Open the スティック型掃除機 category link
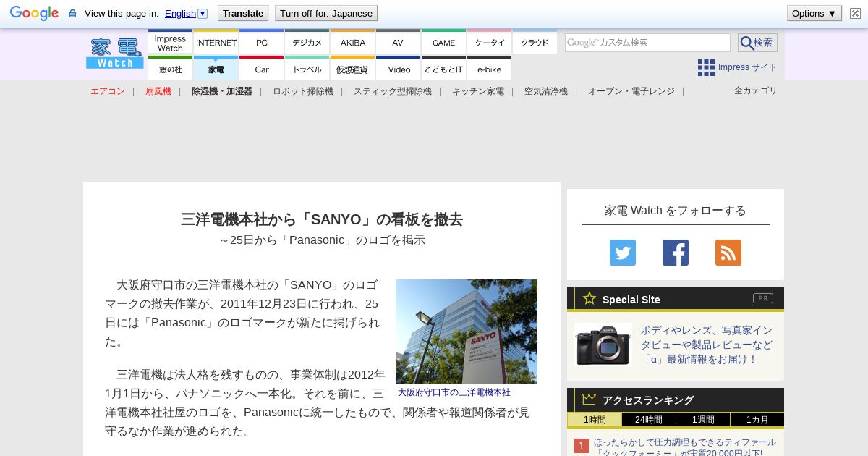This screenshot has width=868, height=456. pos(393,91)
